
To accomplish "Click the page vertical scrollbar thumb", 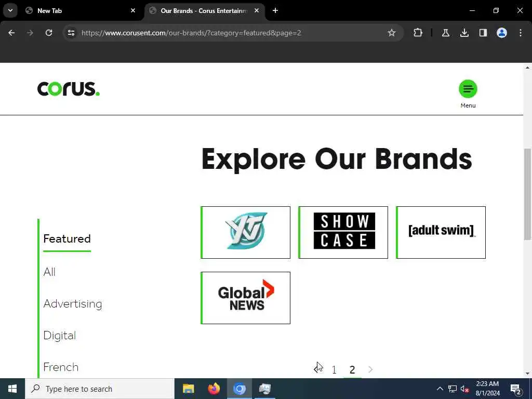I will [528, 194].
